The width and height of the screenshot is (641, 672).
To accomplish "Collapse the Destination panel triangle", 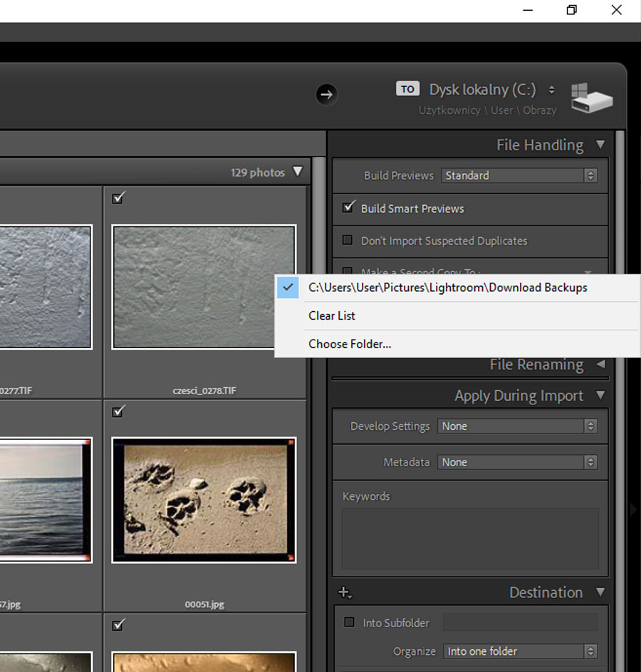I will (600, 592).
